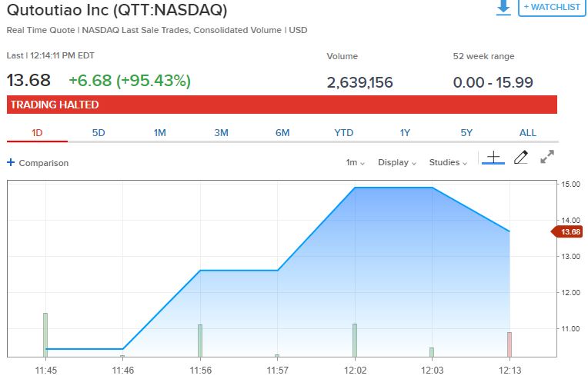Expand chart to fullscreen
This screenshot has width=588, height=379.
[x=547, y=158]
